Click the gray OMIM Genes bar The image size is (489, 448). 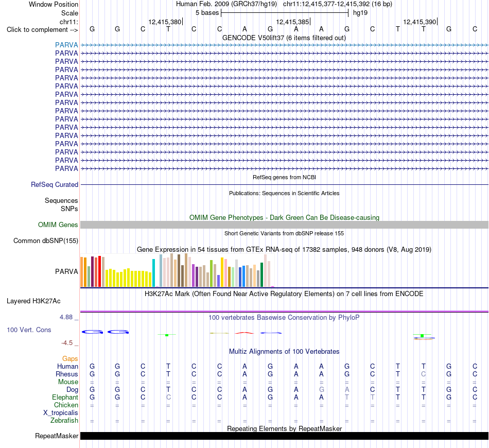[284, 225]
